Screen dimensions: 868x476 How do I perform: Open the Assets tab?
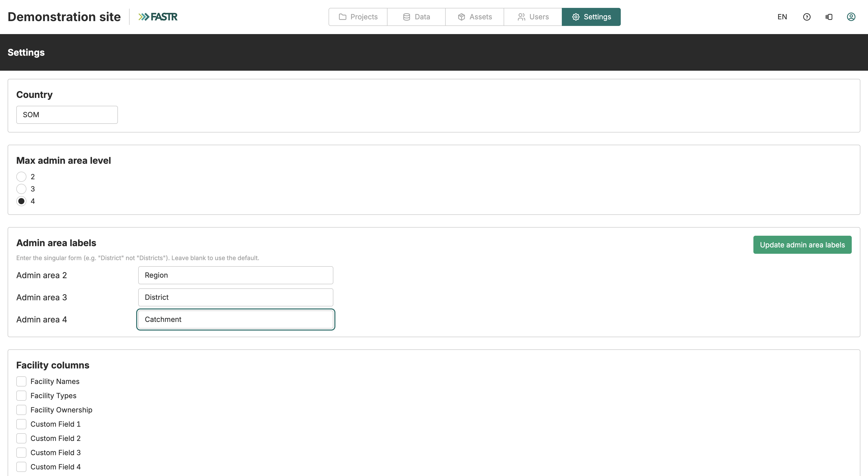point(474,17)
